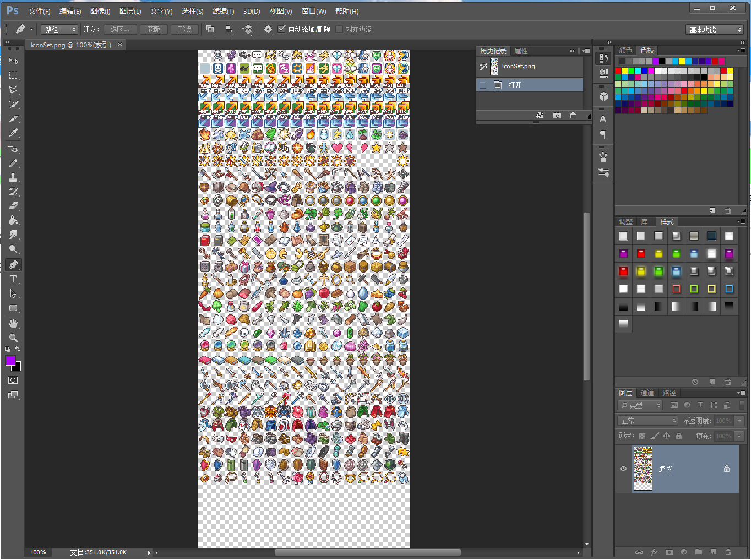Select the Rectangular Marquee tool
The width and height of the screenshot is (751, 560).
(x=13, y=75)
